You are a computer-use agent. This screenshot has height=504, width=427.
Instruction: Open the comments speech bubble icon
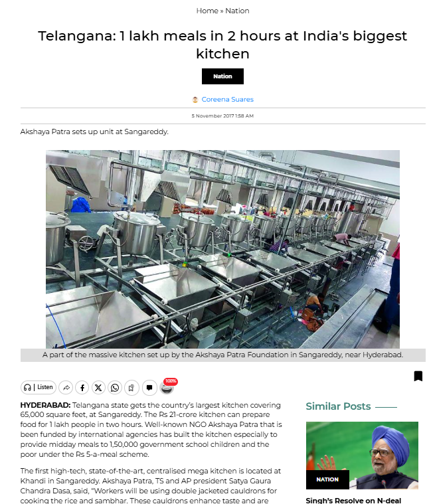[x=149, y=388]
